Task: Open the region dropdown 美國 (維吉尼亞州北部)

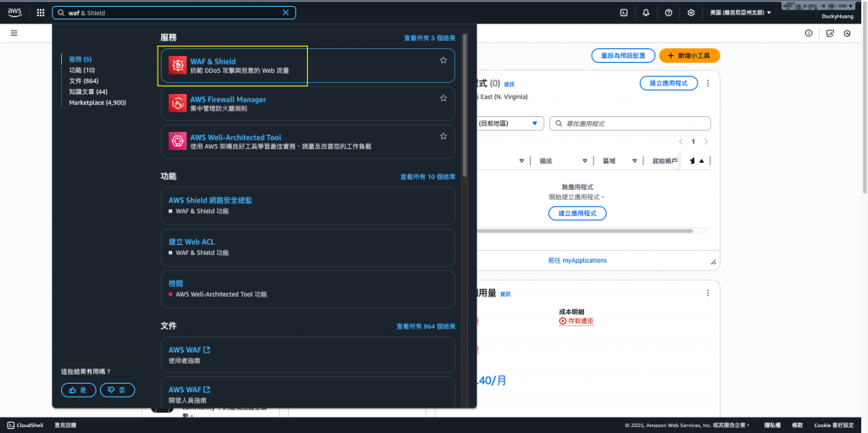Action: click(740, 13)
